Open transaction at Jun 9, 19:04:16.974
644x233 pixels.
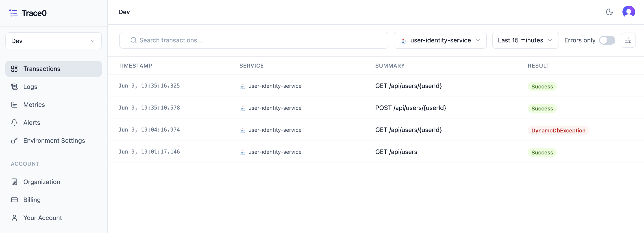point(376,130)
